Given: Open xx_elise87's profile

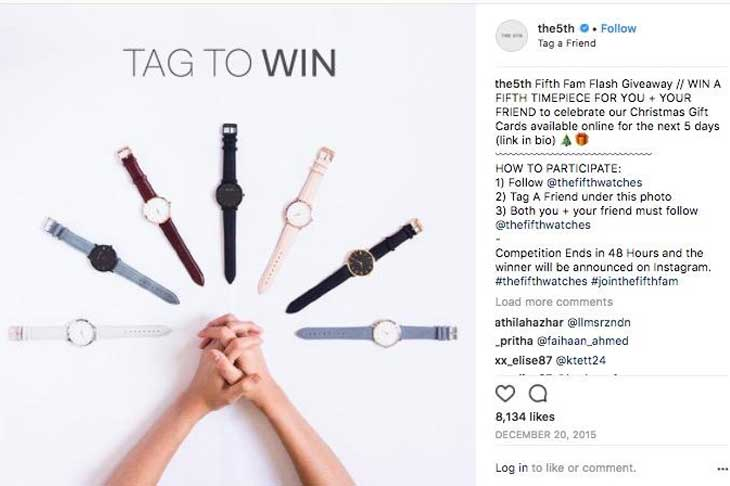Looking at the screenshot, I should (523, 360).
